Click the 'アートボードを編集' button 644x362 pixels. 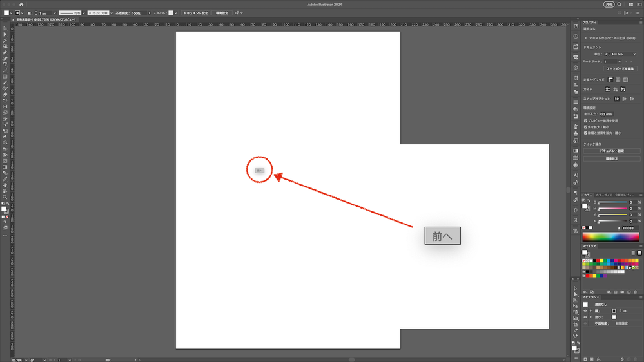pyautogui.click(x=620, y=69)
